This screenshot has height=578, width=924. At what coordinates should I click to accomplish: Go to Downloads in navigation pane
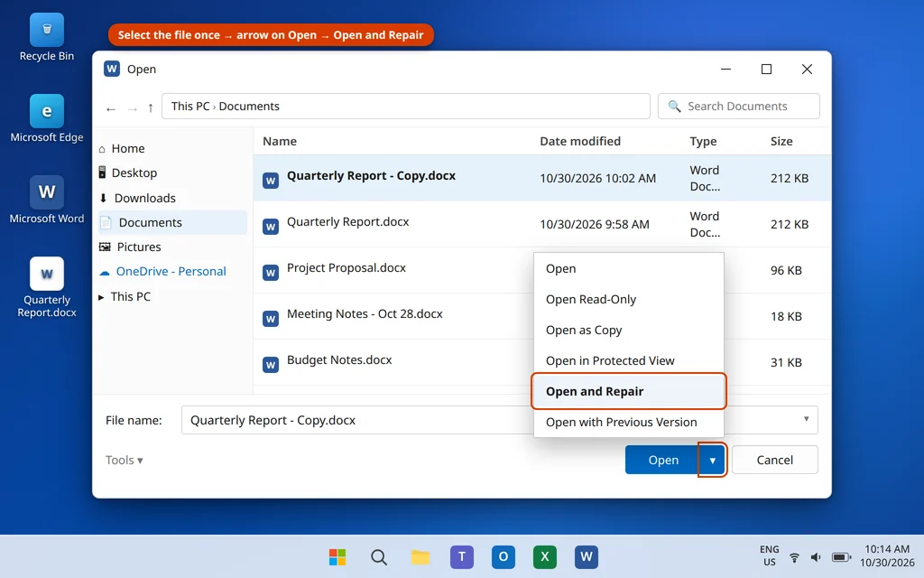click(x=137, y=198)
